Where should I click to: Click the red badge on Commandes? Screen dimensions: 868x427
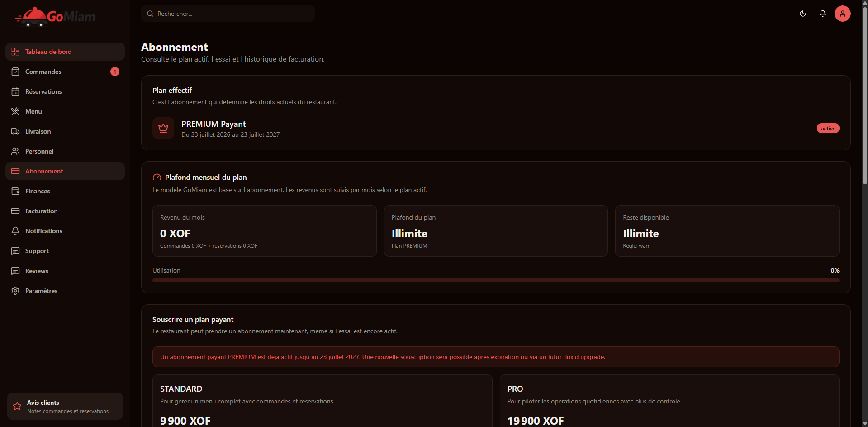point(115,72)
